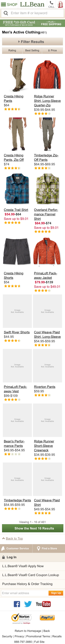
Task: Open the Twitter bird icon
Action: click(28, 604)
